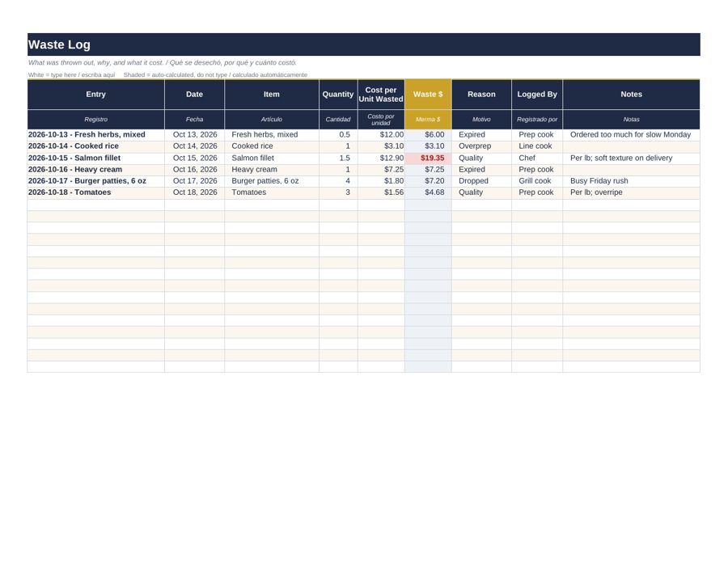Screen dimensions: 728x562
Task: Select the 'Notas' subheader cell
Action: 632,119
